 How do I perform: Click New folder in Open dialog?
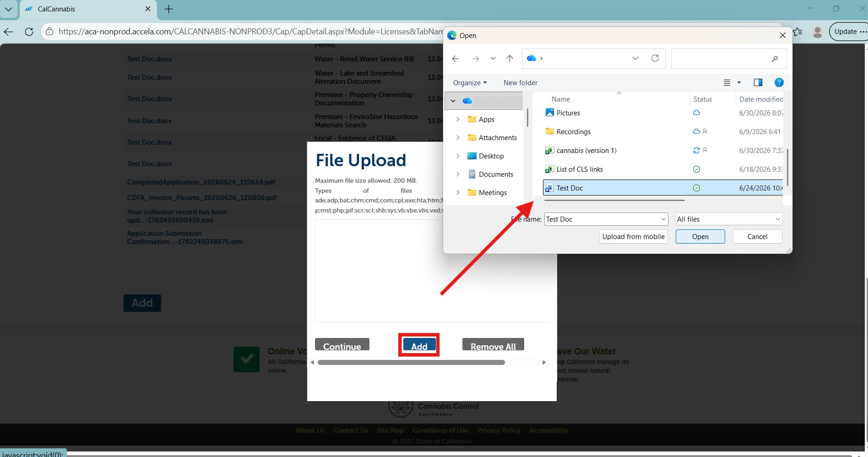tap(521, 83)
